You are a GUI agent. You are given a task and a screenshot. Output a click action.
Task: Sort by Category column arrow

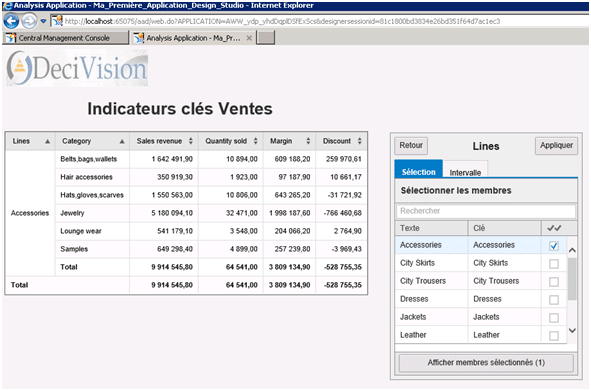pyautogui.click(x=122, y=141)
